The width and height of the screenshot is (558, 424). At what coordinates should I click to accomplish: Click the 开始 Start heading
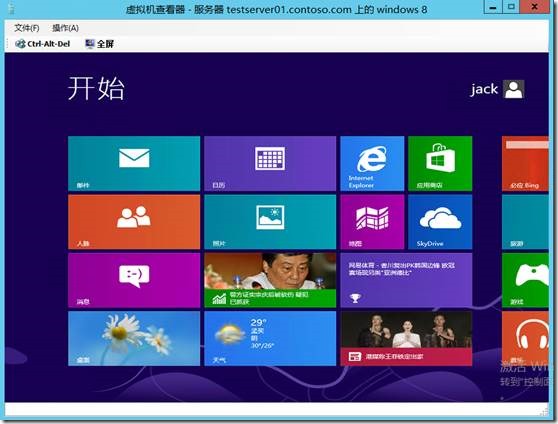(96, 88)
